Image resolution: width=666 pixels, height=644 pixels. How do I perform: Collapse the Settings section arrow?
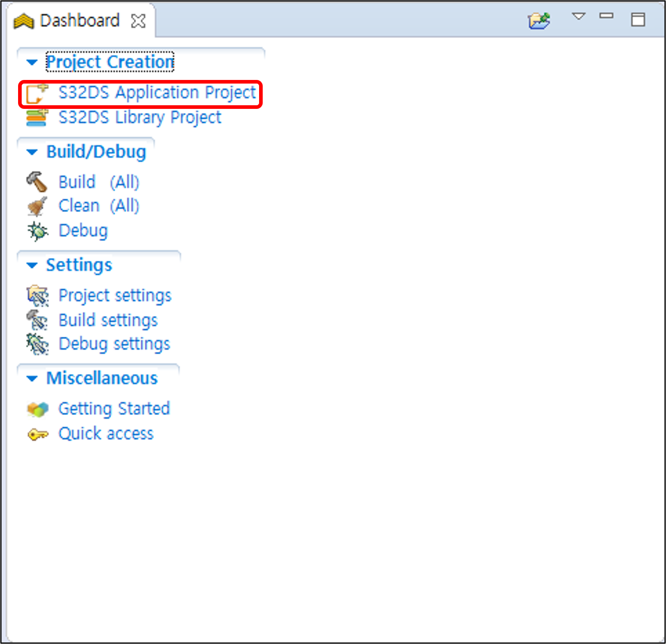coord(31,265)
